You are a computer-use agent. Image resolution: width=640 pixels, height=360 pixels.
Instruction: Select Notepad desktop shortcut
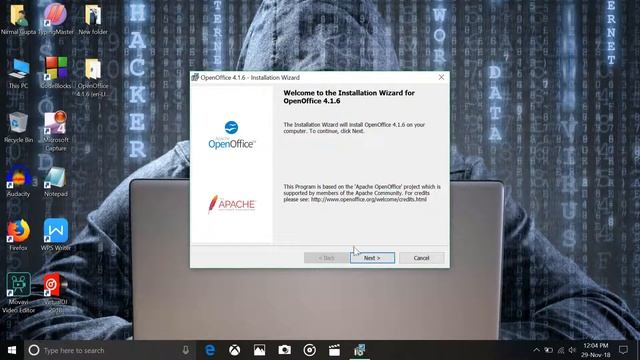[56, 181]
